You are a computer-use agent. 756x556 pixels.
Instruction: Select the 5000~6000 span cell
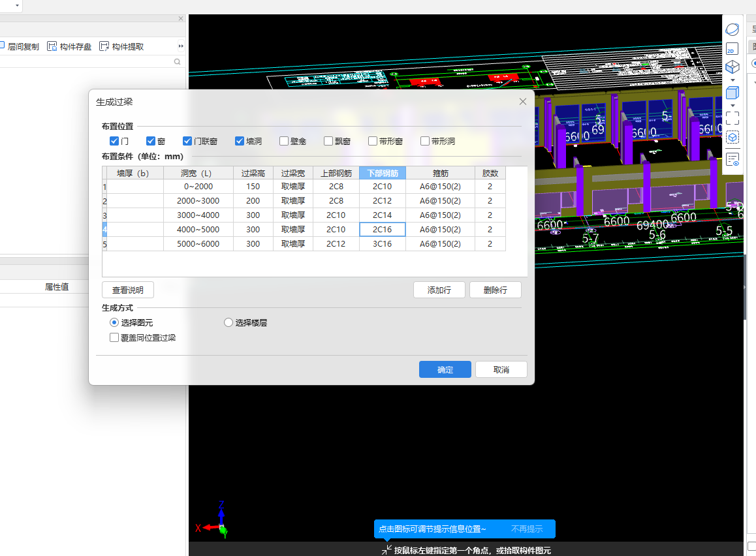tap(198, 244)
